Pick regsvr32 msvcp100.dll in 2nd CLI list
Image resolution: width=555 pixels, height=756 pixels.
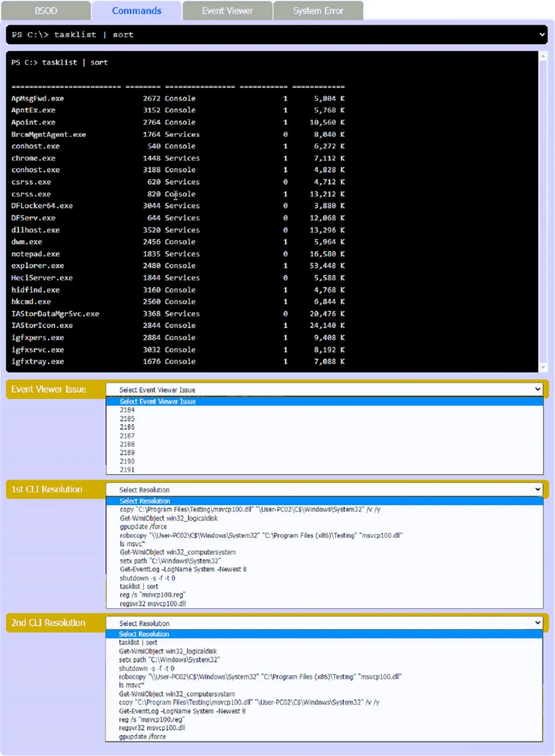pyautogui.click(x=324, y=728)
